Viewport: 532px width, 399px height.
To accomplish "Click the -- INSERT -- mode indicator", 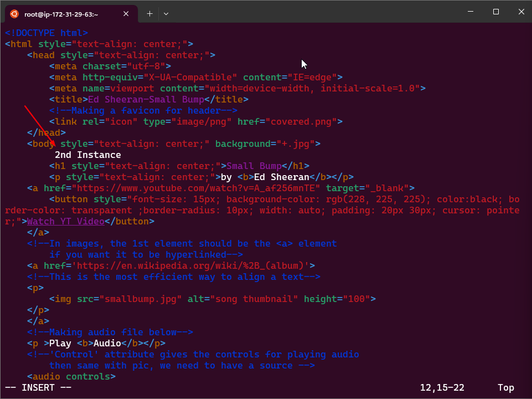I will click(38, 387).
